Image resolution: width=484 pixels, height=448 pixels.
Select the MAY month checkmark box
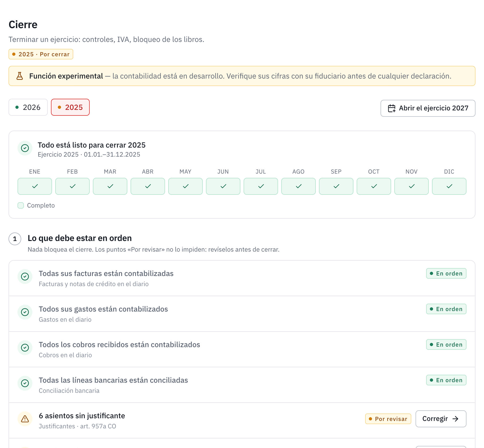pos(185,186)
